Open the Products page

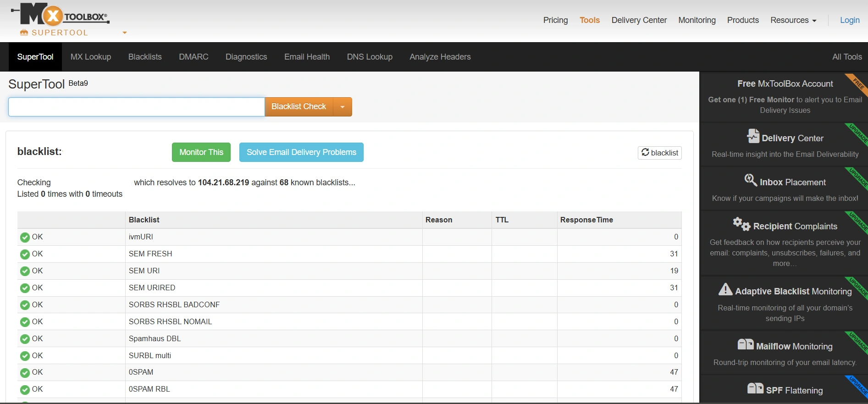[743, 20]
